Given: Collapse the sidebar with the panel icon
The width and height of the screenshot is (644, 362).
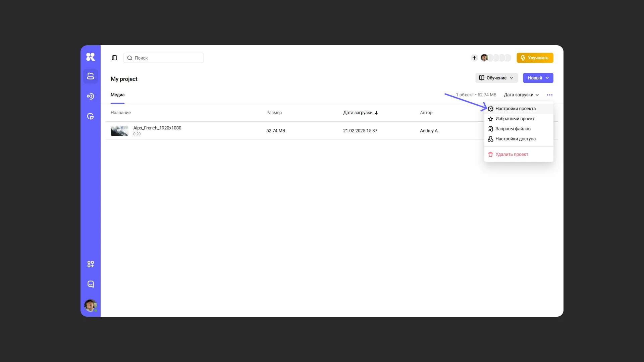Looking at the screenshot, I should pos(114,58).
